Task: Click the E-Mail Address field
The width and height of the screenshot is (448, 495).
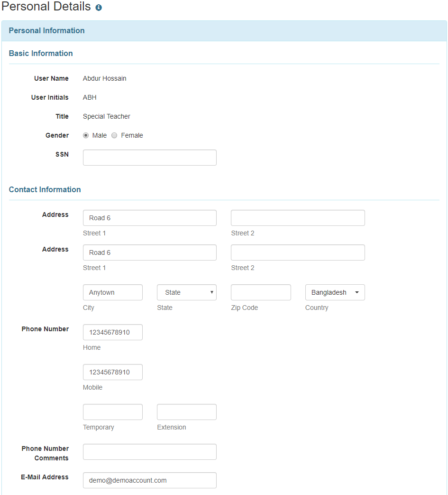Action: (150, 480)
